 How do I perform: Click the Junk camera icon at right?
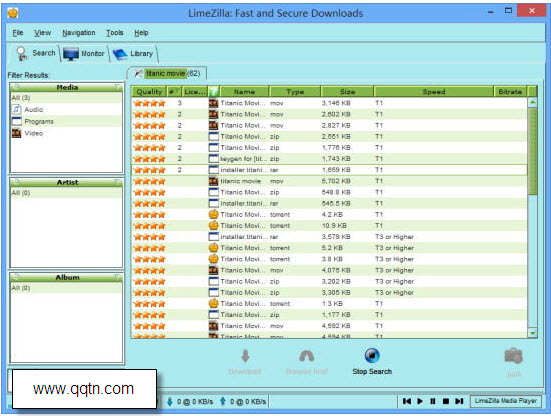pos(513,356)
